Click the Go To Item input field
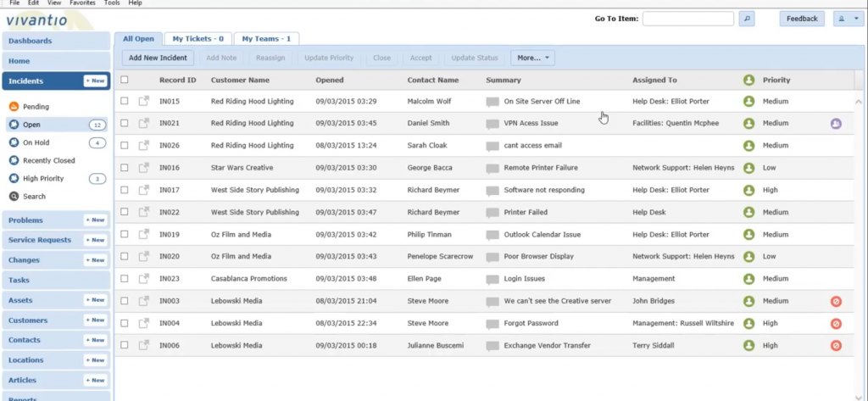868x401 pixels. coord(688,19)
